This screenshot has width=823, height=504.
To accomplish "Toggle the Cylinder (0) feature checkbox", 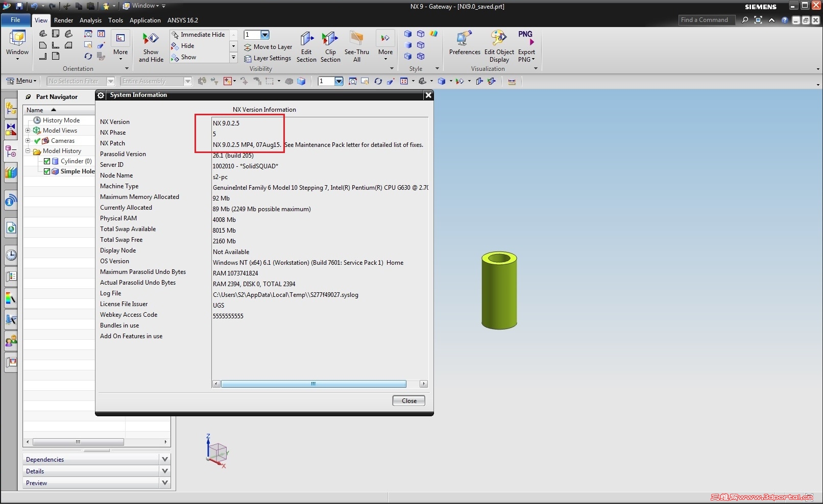I will (47, 161).
